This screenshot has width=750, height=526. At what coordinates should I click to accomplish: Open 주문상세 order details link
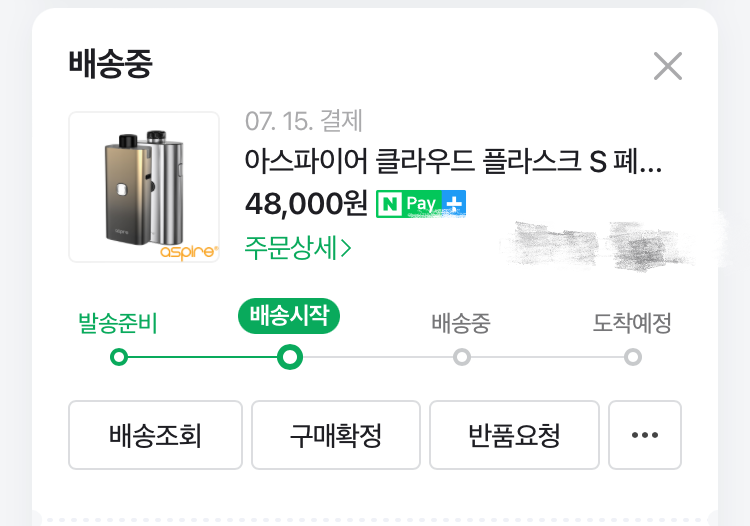tap(297, 246)
